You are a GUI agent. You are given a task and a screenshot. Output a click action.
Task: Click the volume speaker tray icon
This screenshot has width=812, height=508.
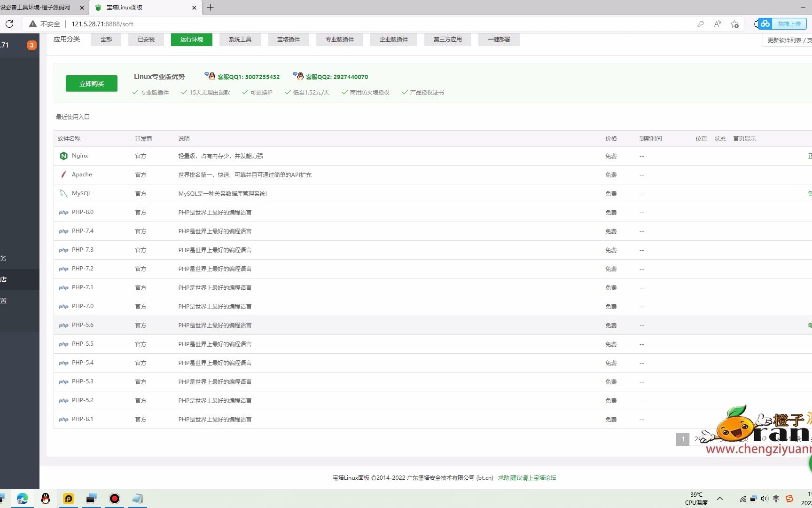click(765, 499)
